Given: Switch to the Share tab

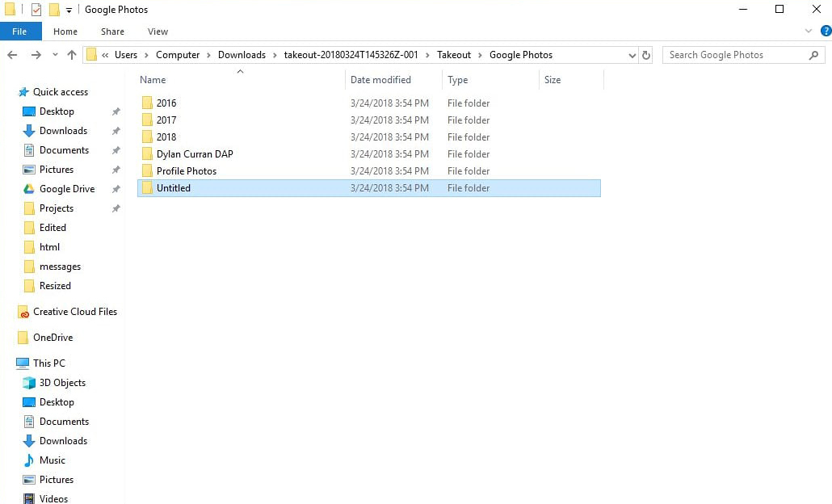Looking at the screenshot, I should (112, 31).
